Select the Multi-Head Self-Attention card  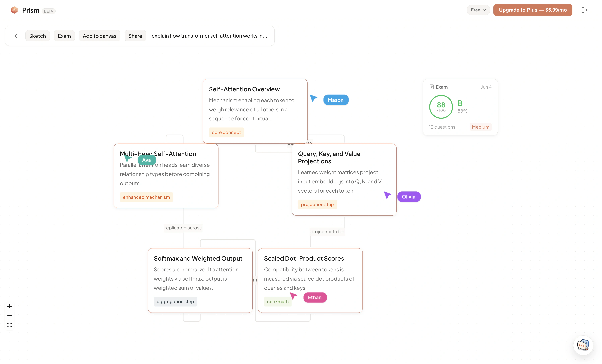166,176
